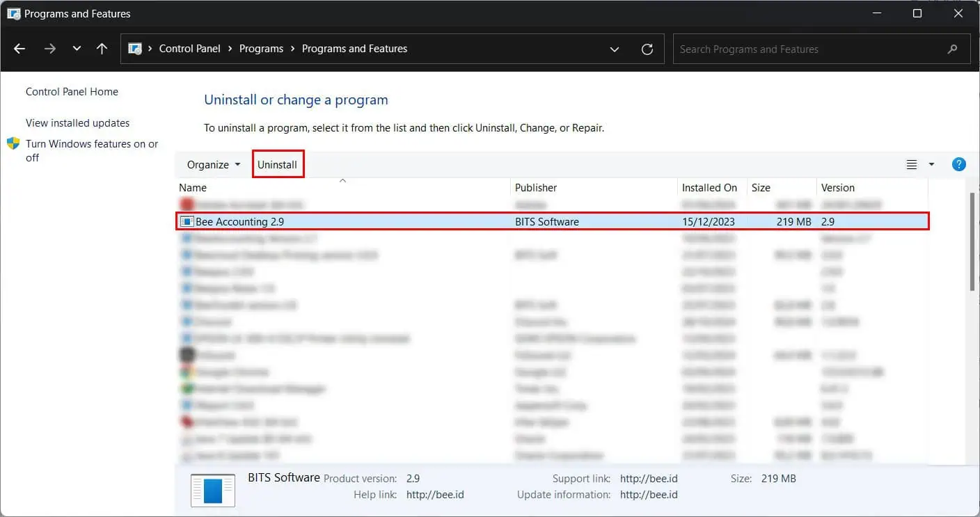
Task: Open More view options dropdown arrow
Action: [931, 165]
